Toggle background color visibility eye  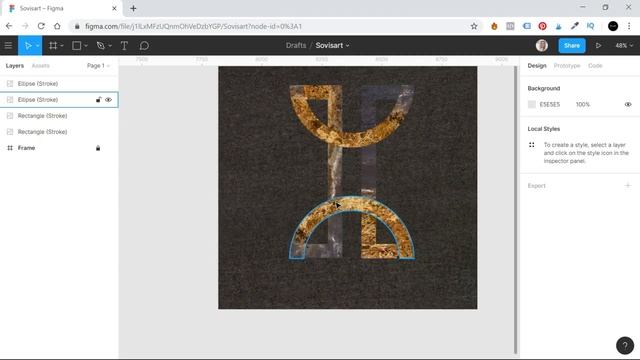click(x=628, y=104)
